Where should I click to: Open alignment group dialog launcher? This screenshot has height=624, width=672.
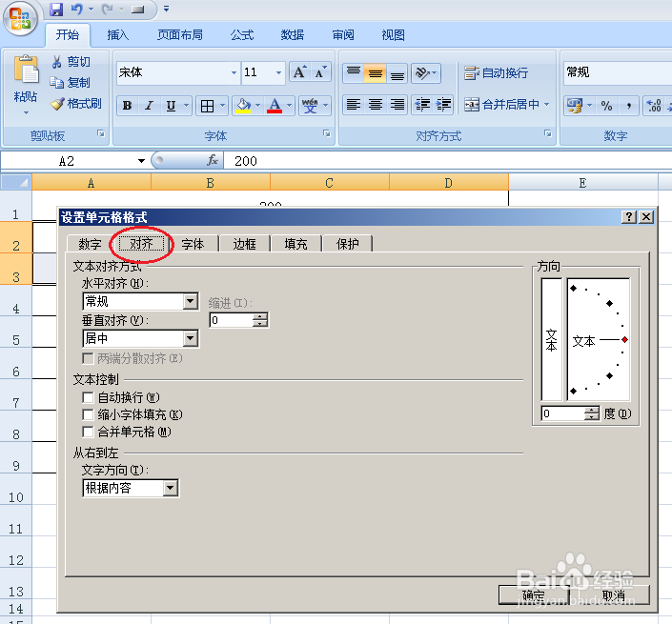tap(548, 133)
